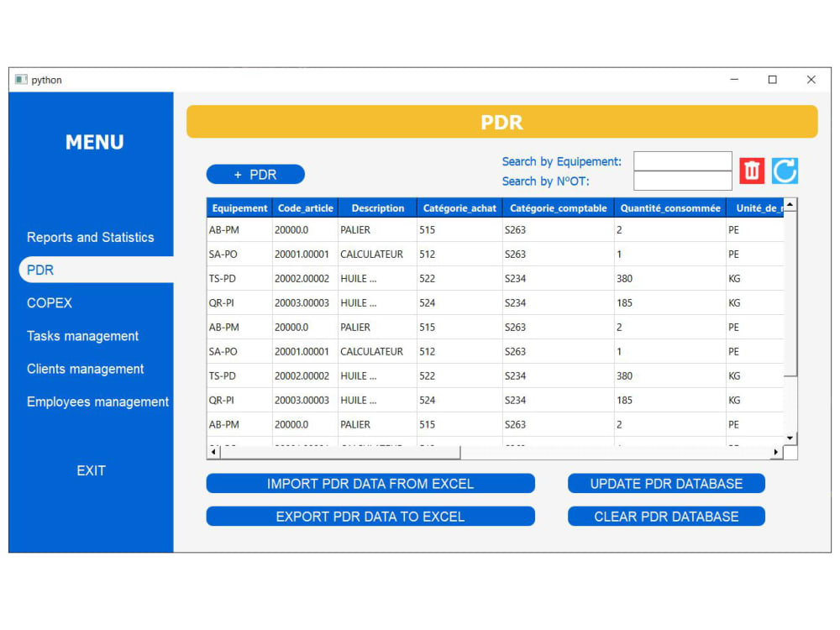Select first 20003.00003 code cell
Image resolution: width=840 pixels, height=630 pixels.
pyautogui.click(x=306, y=302)
